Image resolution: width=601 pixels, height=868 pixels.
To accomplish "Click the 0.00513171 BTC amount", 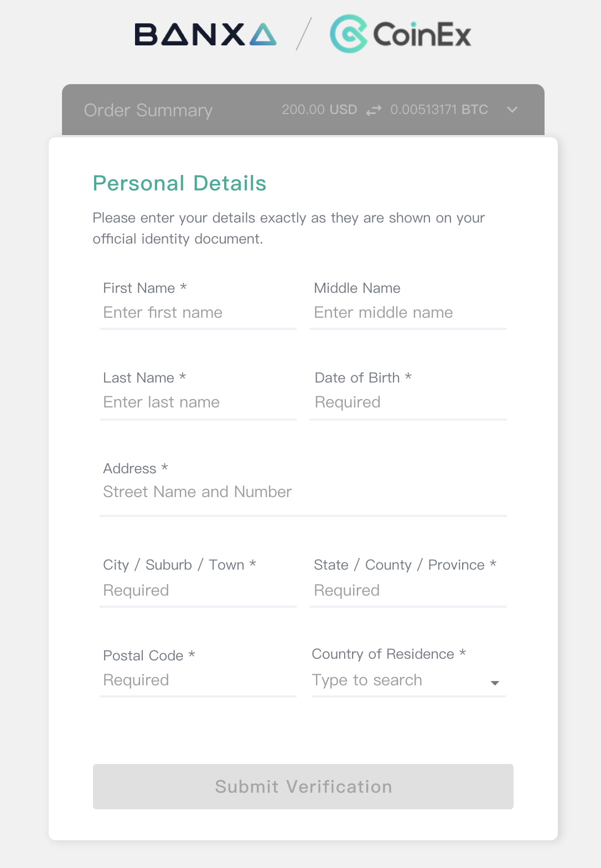I will (439, 110).
